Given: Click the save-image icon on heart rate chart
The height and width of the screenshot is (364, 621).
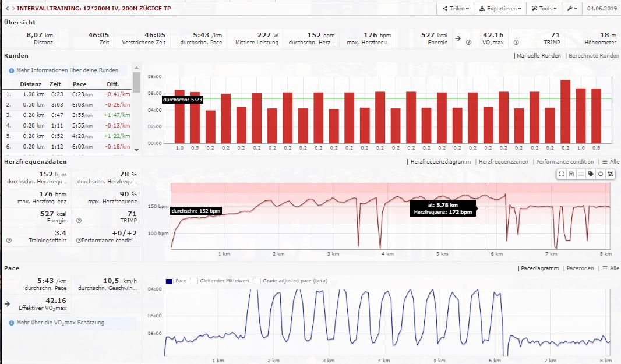Looking at the screenshot, I should pyautogui.click(x=571, y=174).
